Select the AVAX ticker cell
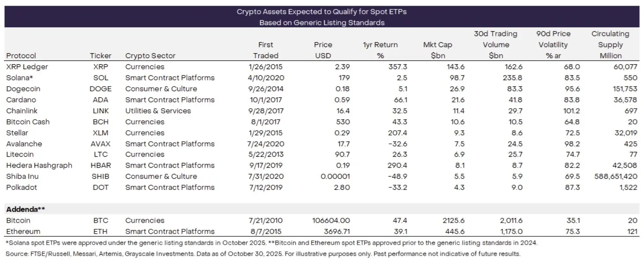The image size is (644, 261). coord(100,144)
